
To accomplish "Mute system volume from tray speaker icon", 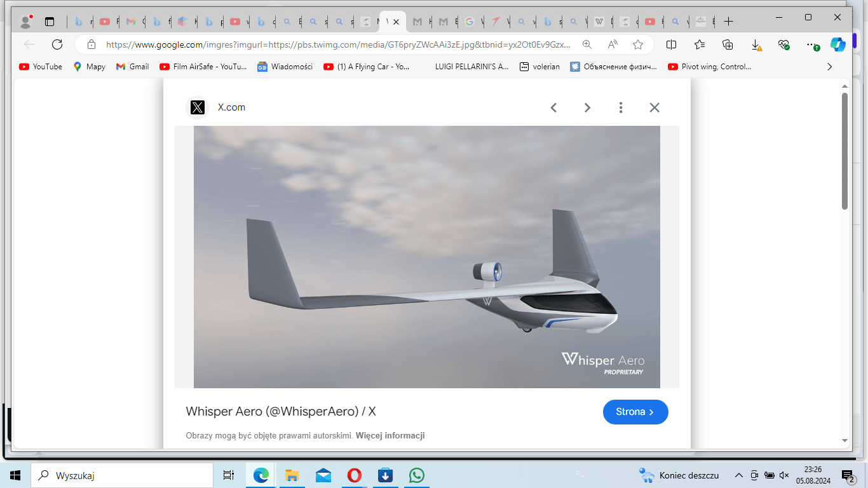I will tap(784, 475).
